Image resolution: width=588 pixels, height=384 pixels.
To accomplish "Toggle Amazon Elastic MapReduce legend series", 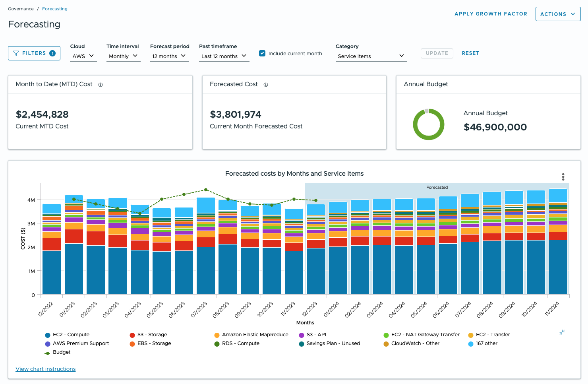I will [x=251, y=335].
